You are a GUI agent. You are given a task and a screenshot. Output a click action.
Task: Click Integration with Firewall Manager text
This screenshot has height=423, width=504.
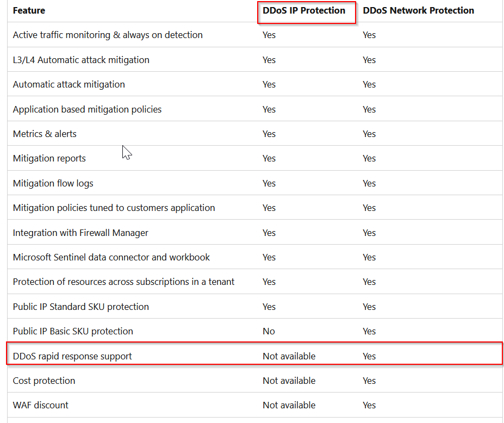[x=80, y=233]
